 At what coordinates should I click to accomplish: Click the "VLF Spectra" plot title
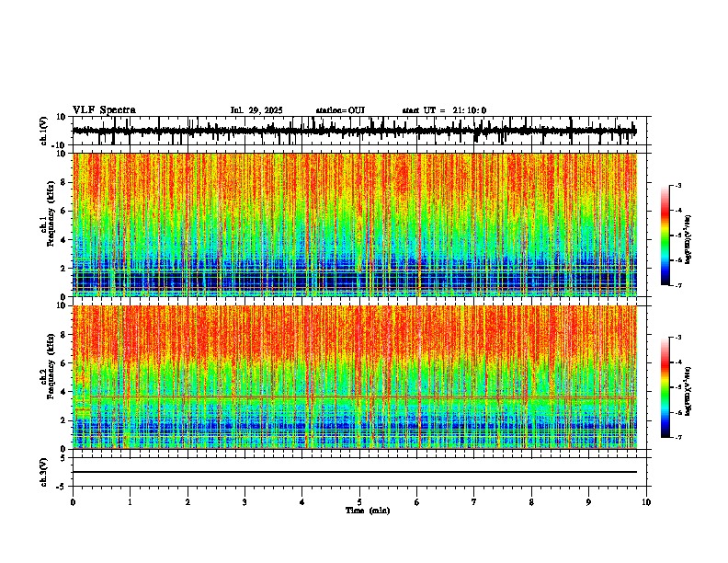tap(104, 110)
